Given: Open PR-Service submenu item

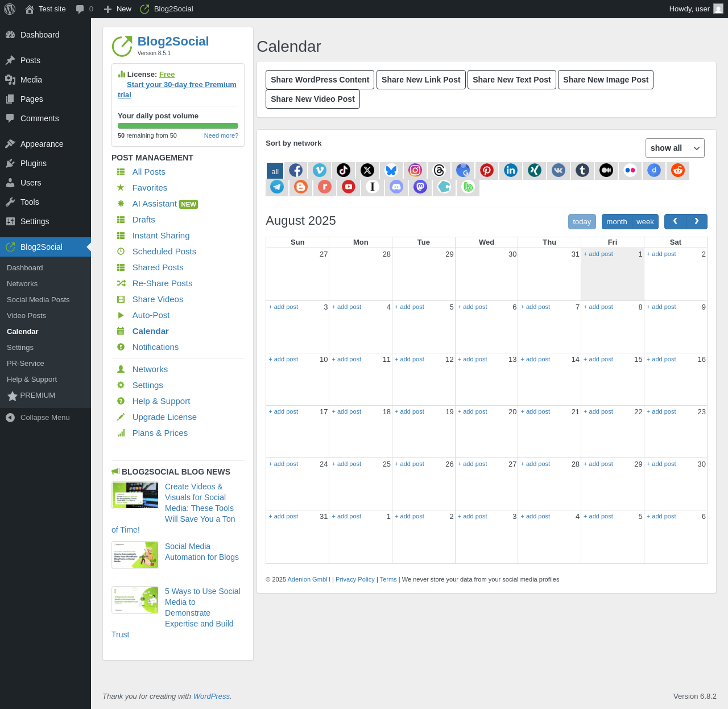Looking at the screenshot, I should coord(26,364).
